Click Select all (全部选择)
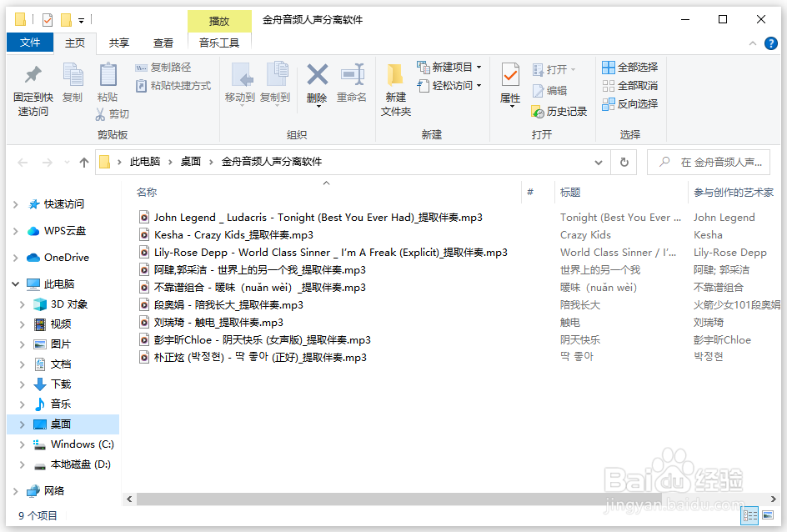The width and height of the screenshot is (787, 532). pyautogui.click(x=630, y=68)
